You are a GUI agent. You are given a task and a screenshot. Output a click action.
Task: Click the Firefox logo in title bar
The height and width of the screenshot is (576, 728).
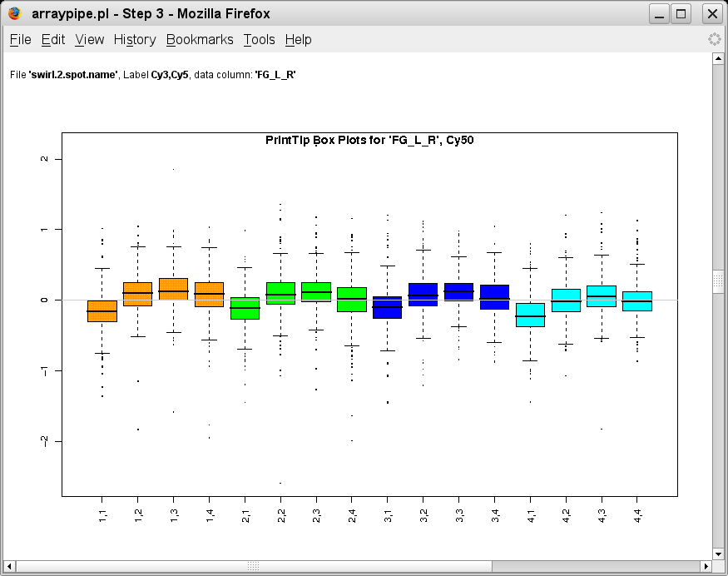(x=15, y=13)
